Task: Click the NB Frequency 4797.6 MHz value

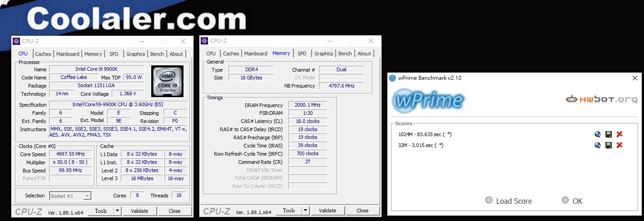Action: pyautogui.click(x=342, y=86)
